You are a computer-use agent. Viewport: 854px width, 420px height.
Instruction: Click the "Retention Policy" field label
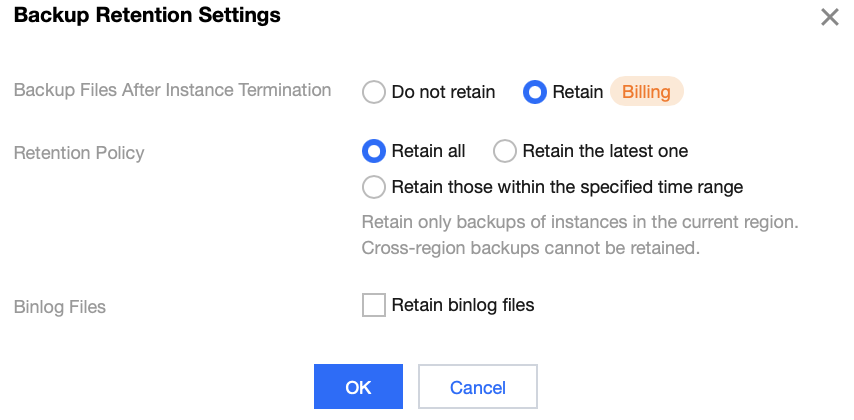pos(79,153)
